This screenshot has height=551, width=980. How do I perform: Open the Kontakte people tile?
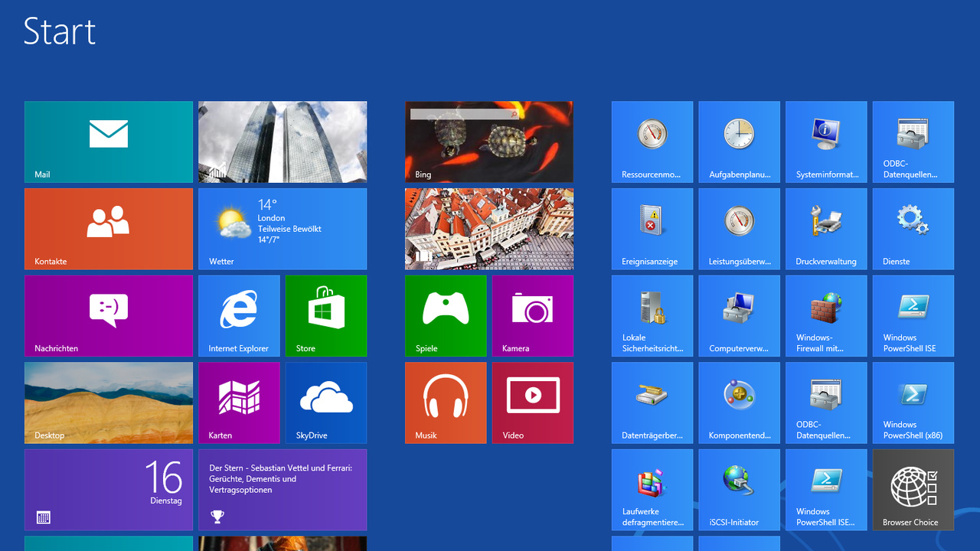tap(109, 229)
